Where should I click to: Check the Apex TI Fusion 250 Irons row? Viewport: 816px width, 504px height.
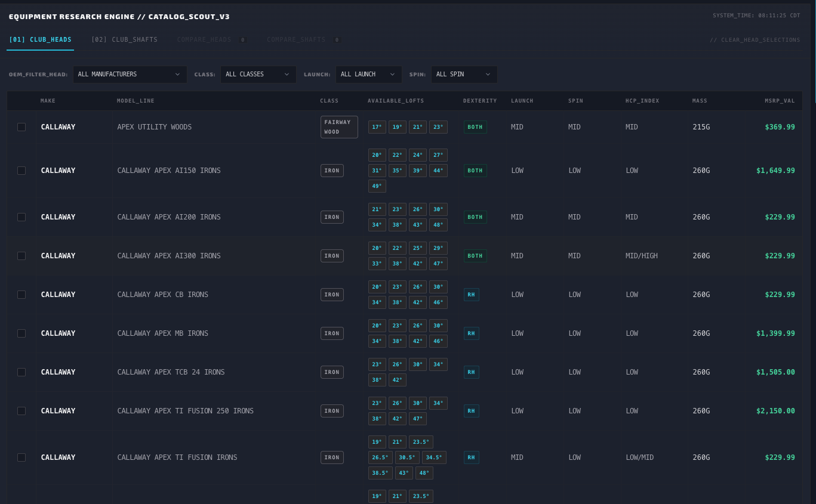21,411
